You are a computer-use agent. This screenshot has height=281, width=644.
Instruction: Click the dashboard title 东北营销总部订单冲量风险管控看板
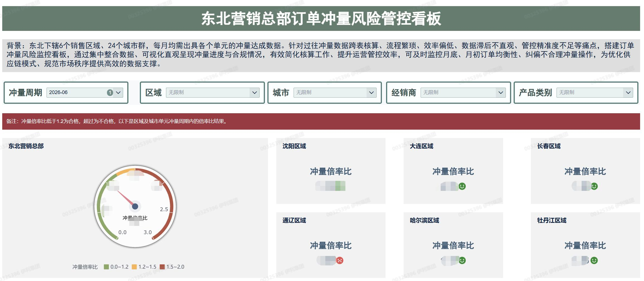(x=321, y=19)
